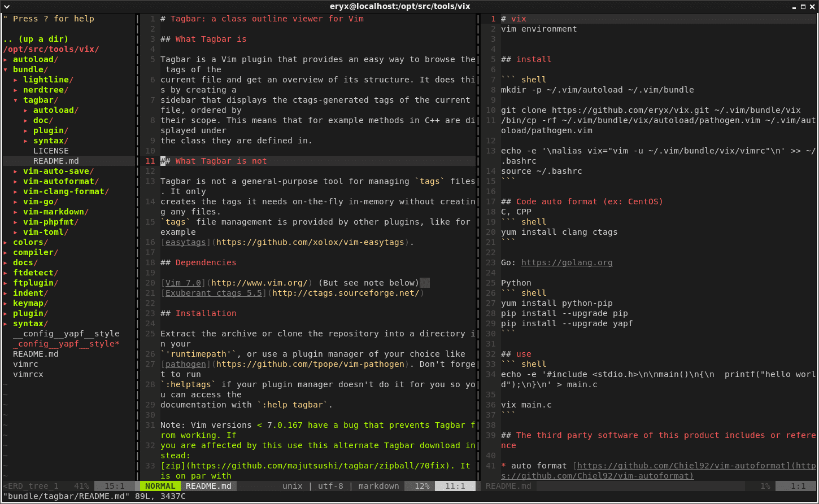Go up a dir in NERDTree
Screen dimensions: 819x504
36,39
